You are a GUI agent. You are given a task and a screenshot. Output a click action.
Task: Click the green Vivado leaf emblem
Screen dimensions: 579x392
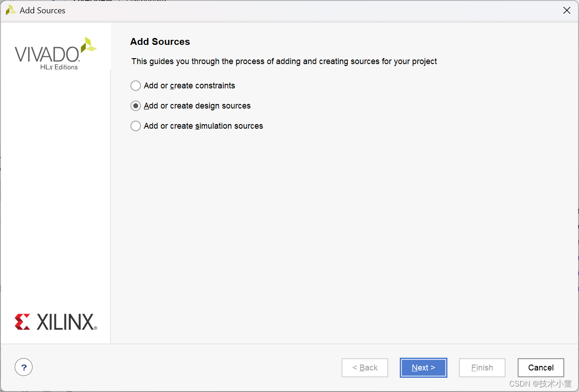click(x=88, y=45)
